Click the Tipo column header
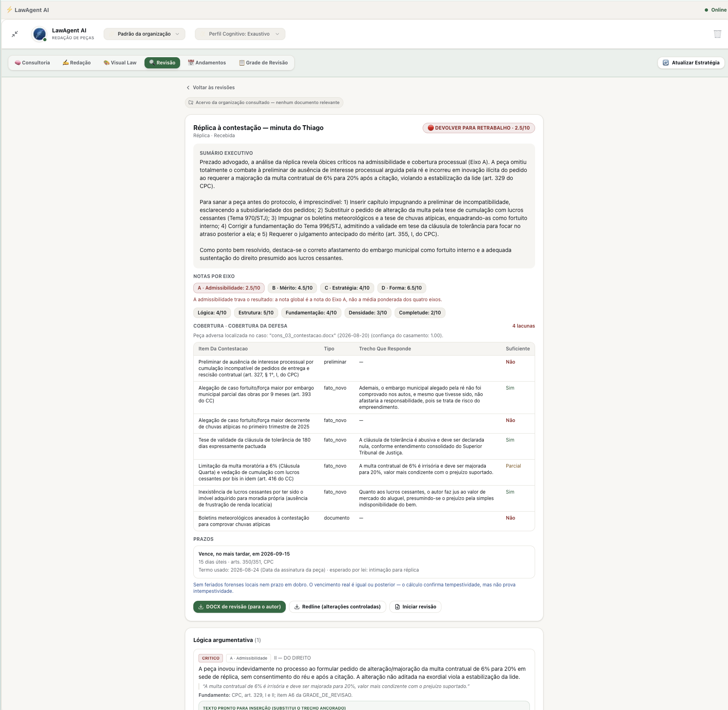Image resolution: width=728 pixels, height=710 pixels. pyautogui.click(x=329, y=349)
